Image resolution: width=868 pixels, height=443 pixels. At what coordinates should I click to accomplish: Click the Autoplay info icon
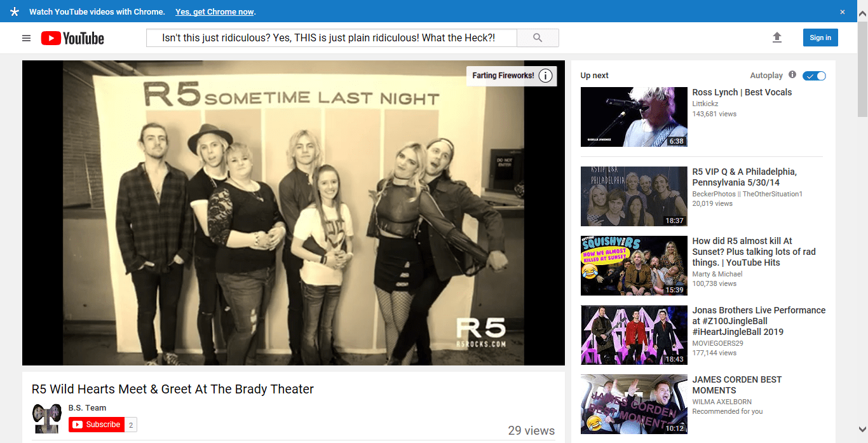tap(792, 75)
